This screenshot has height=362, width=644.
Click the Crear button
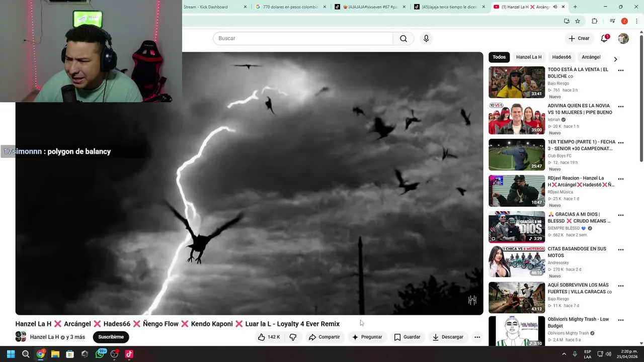(579, 39)
